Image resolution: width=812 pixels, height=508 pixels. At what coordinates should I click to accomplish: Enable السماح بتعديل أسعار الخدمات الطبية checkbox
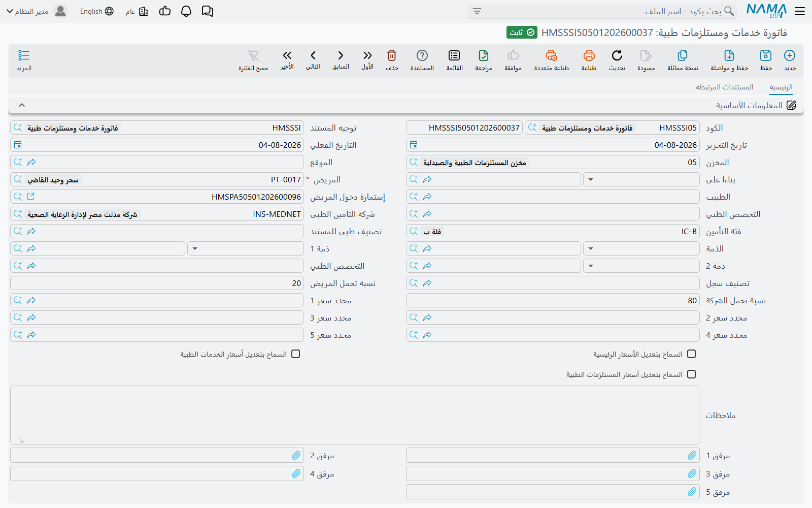click(296, 354)
